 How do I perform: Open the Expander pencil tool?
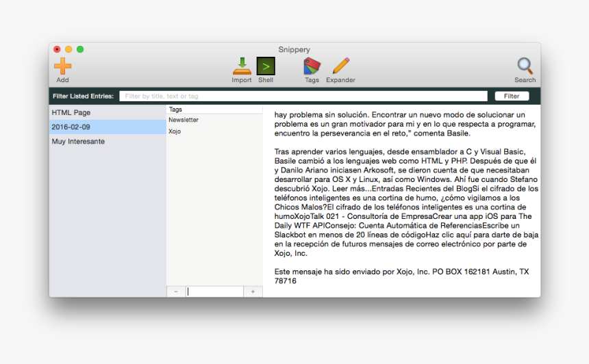[340, 66]
